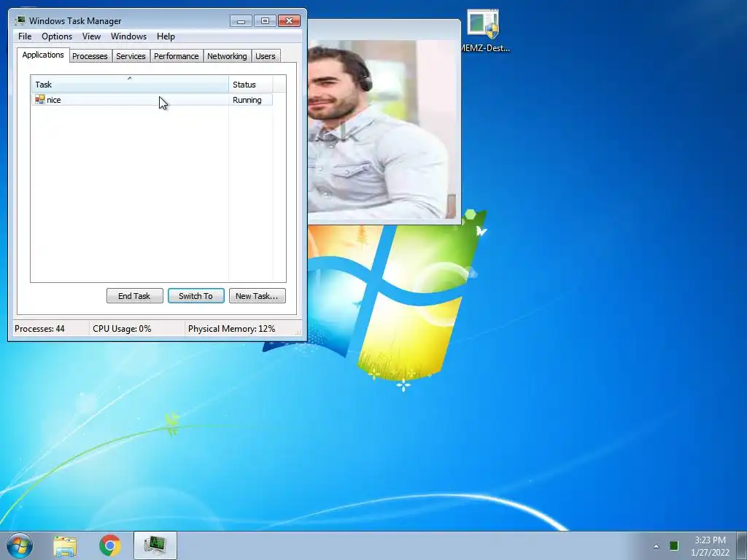747x560 pixels.
Task: Click the icon beside the nice task
Action: coord(40,99)
